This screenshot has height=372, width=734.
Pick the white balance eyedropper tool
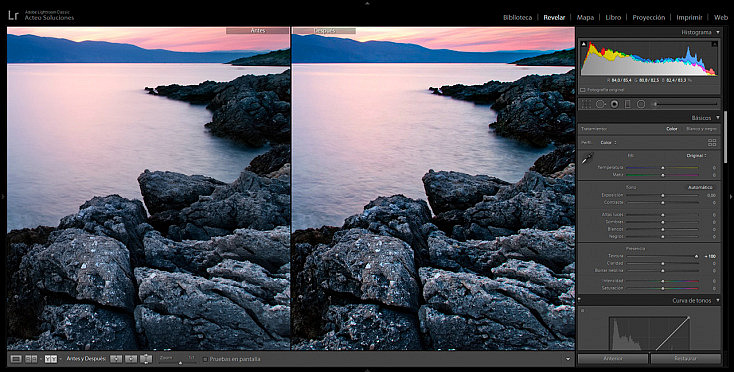pyautogui.click(x=587, y=159)
